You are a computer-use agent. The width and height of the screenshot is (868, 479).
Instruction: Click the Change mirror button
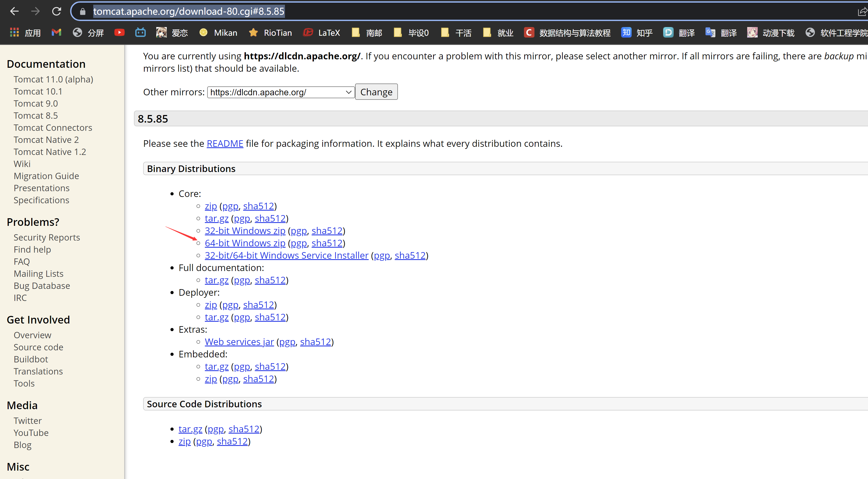click(376, 92)
